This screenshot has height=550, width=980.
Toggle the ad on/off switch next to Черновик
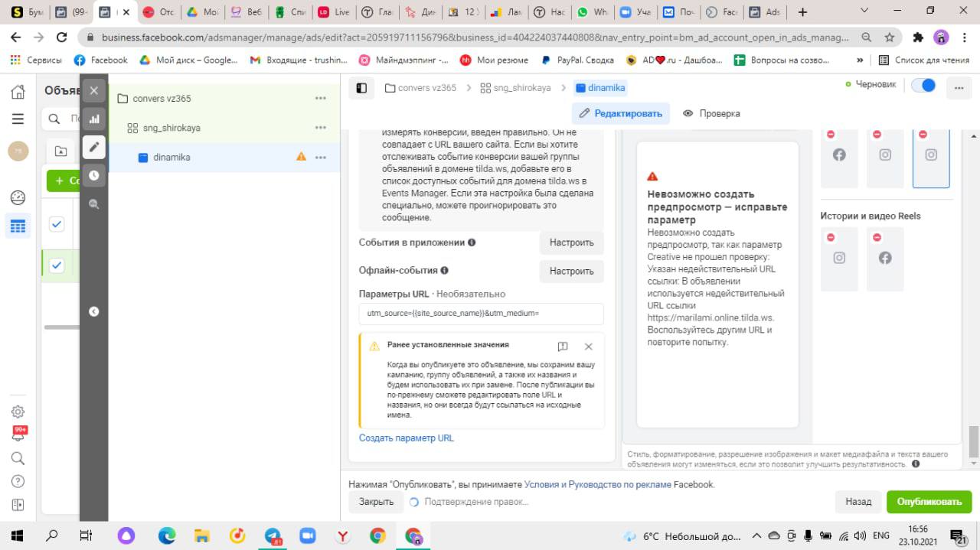coord(923,85)
